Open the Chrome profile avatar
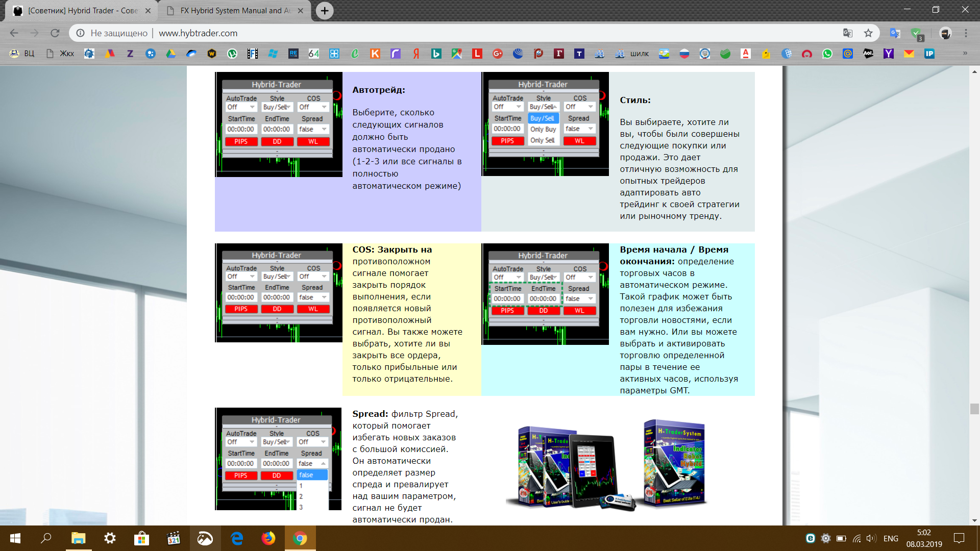Viewport: 980px width, 551px height. point(945,33)
